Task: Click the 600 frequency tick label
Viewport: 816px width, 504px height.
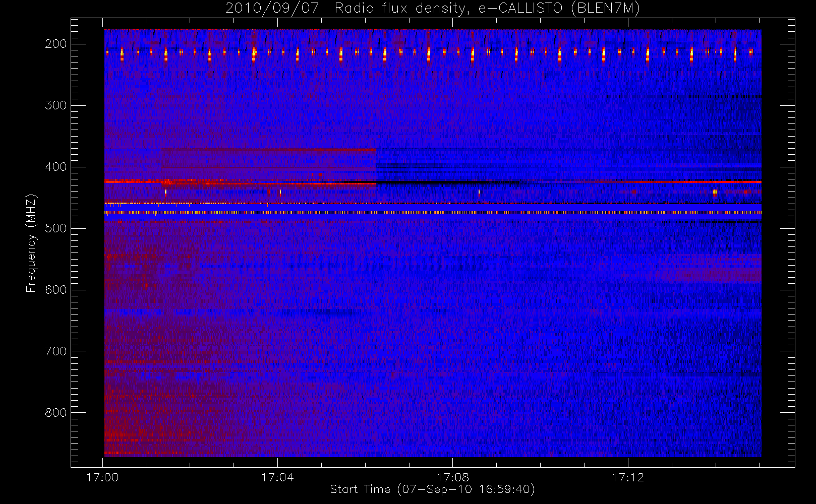Action: point(56,290)
